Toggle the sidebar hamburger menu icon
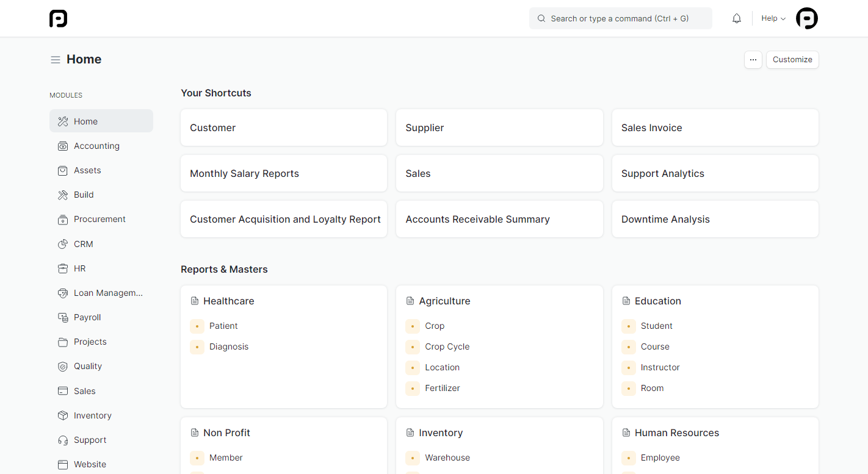This screenshot has height=474, width=868. click(x=56, y=60)
